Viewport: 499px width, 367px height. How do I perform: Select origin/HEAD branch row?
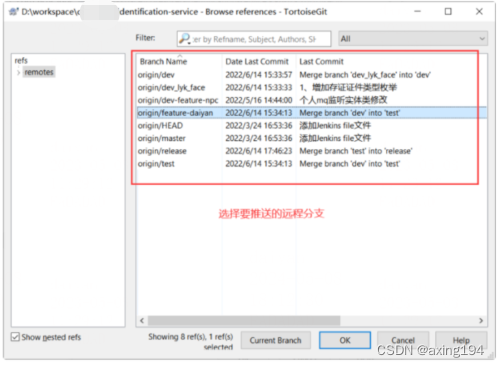[312, 126]
